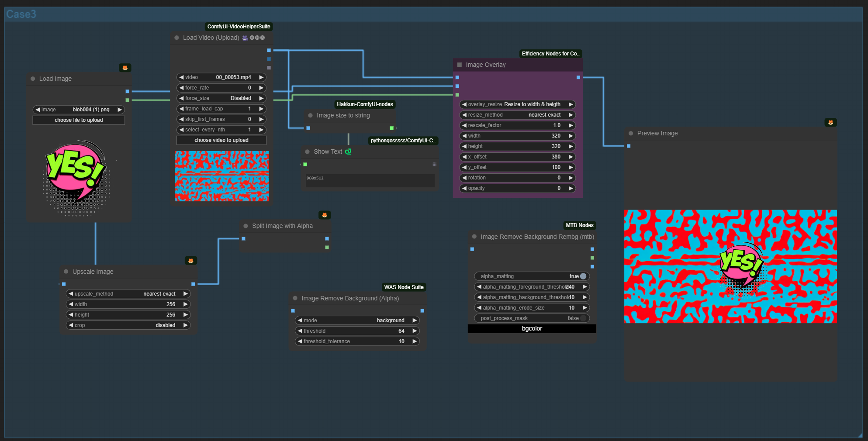Click the collapse dot of Image size to string
The image size is (868, 441).
tap(311, 115)
